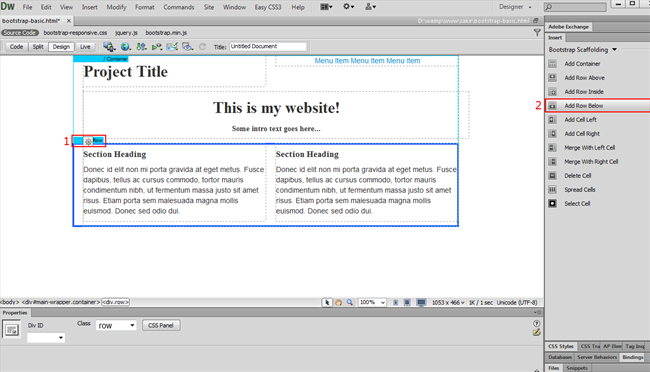The image size is (650, 372).
Task: Click the W3C validation icon
Action: point(157,47)
